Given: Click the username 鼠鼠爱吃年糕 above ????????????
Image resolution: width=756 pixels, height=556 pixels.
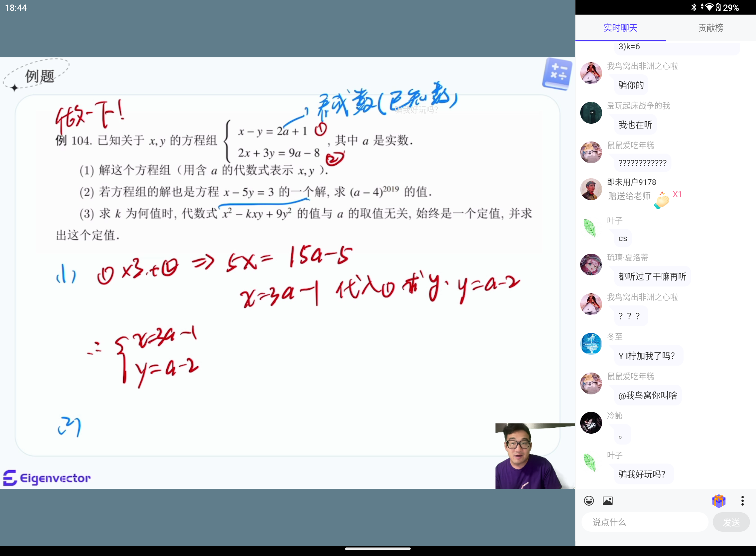Looking at the screenshot, I should 631,145.
